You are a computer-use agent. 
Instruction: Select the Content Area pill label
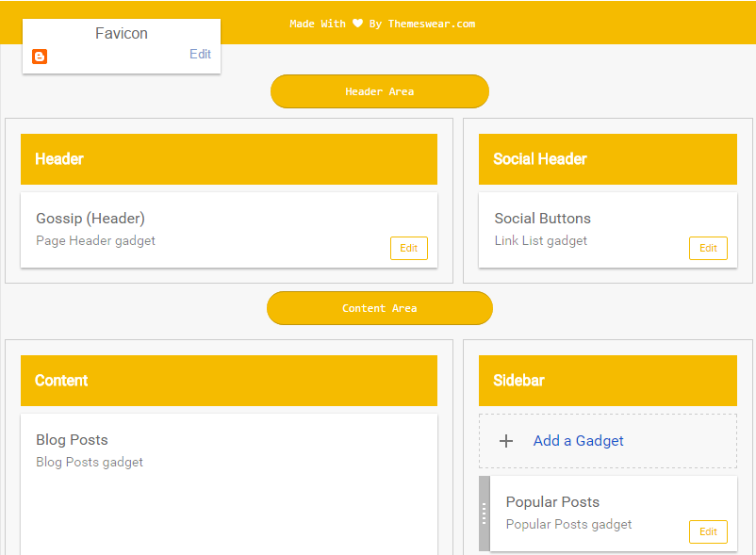pos(379,308)
